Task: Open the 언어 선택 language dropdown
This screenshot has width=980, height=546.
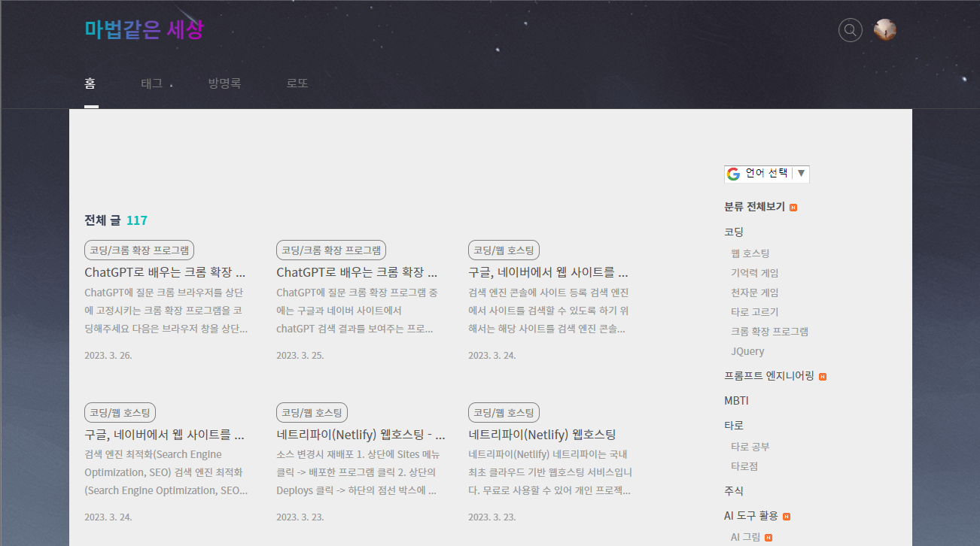Action: click(802, 174)
